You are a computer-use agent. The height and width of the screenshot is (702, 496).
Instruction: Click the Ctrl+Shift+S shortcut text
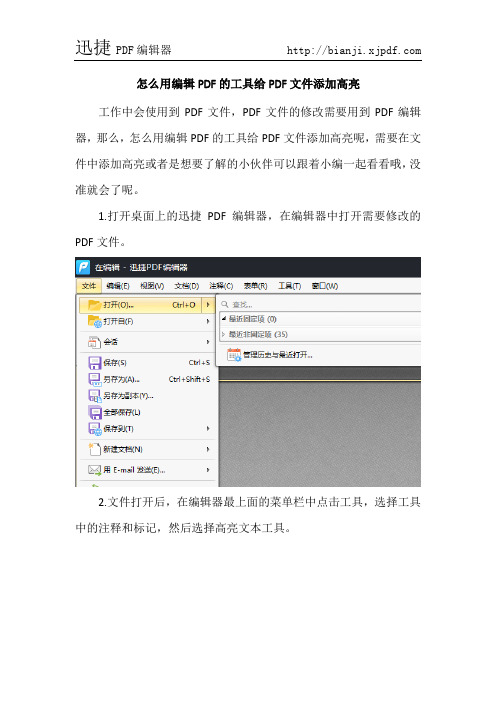189,379
